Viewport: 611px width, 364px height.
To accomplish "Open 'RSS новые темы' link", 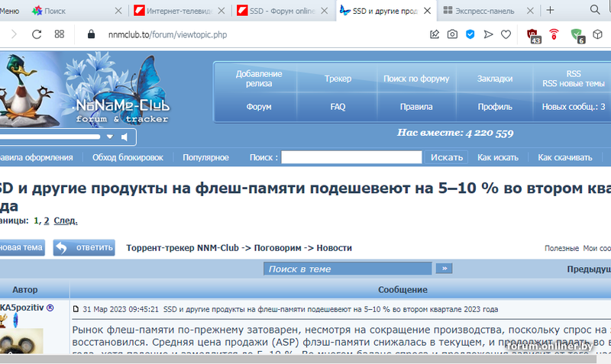I will [x=574, y=83].
